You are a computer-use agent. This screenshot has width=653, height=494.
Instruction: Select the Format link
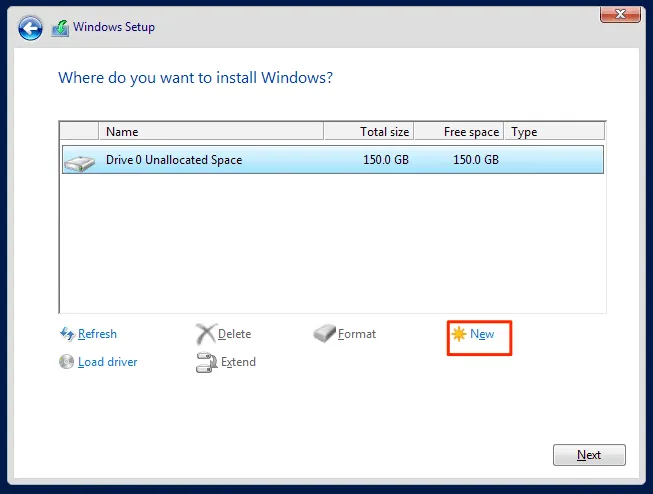(x=357, y=334)
